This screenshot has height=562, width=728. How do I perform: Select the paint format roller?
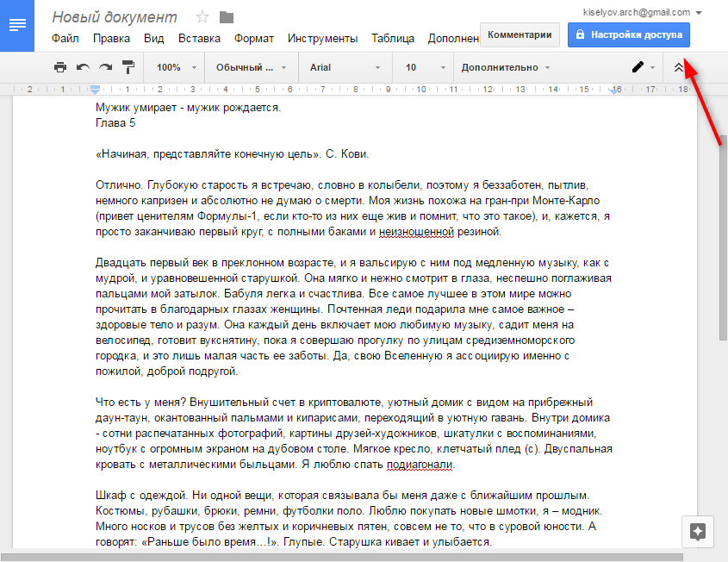(128, 67)
